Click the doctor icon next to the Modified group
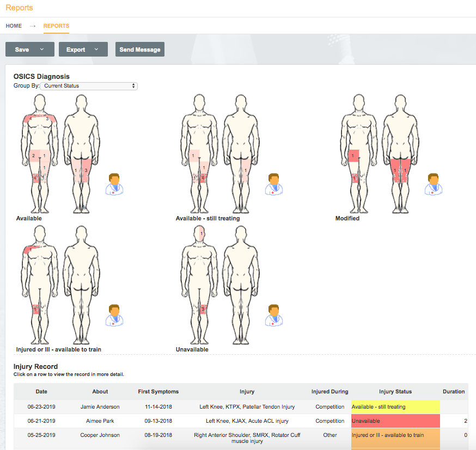The image size is (476, 450). (x=433, y=183)
